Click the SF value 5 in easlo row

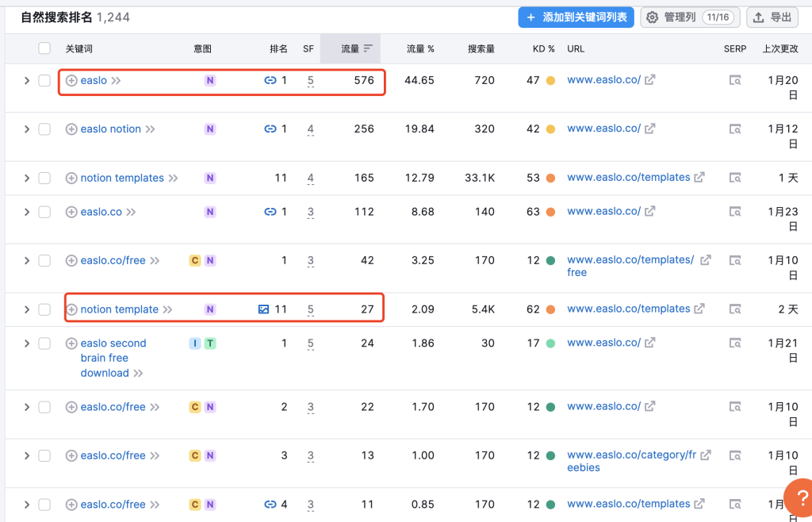click(310, 80)
